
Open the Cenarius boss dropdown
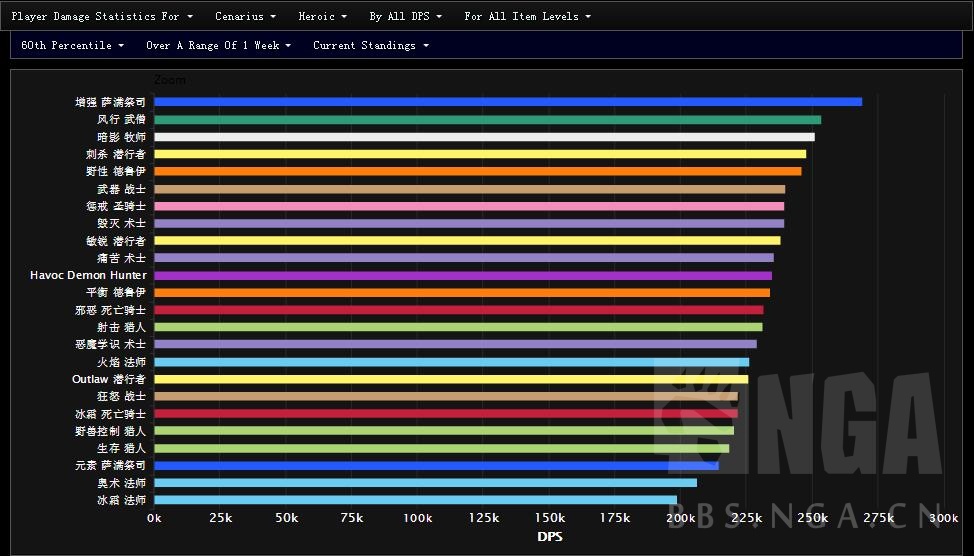(x=245, y=16)
